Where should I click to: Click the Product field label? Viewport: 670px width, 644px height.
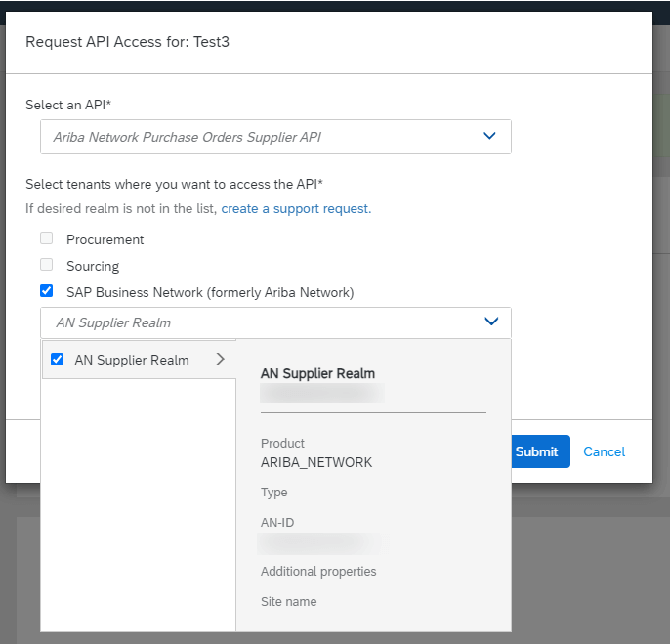(x=282, y=443)
